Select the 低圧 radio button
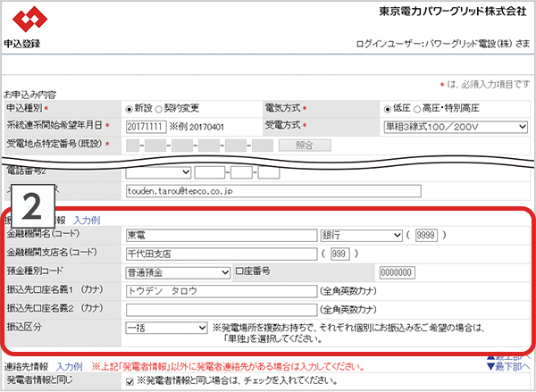The height and width of the screenshot is (392, 536). [388, 109]
